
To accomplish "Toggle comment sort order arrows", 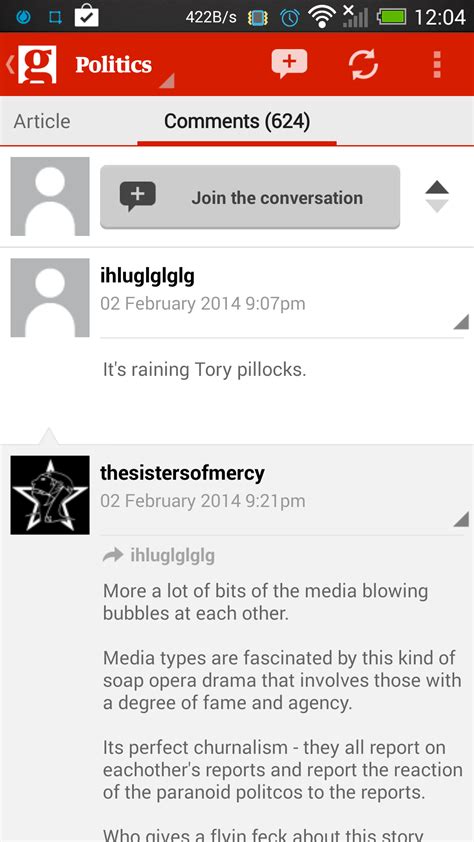I will [x=437, y=197].
